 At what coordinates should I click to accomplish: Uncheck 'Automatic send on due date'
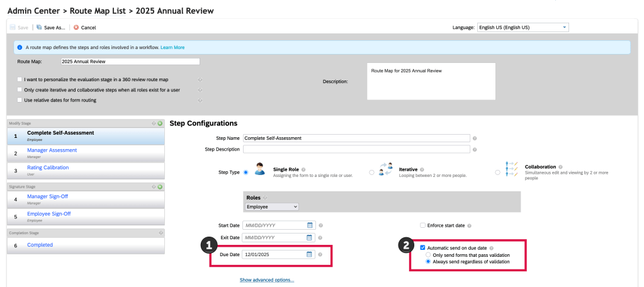tap(422, 249)
